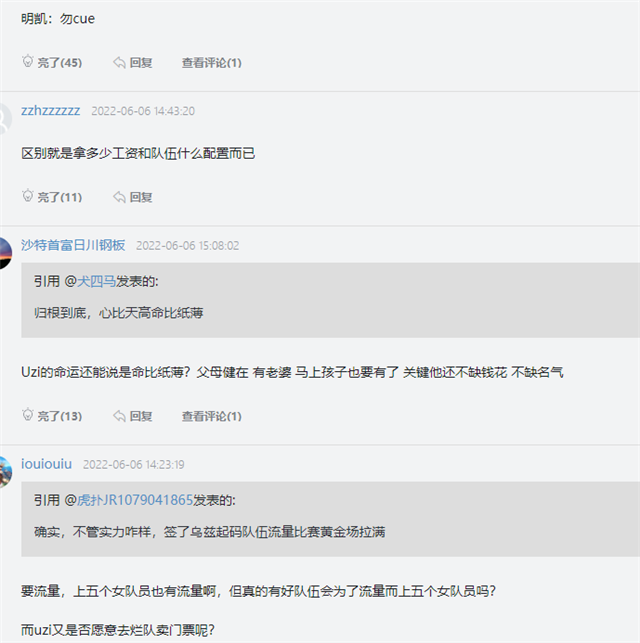The height and width of the screenshot is (643, 640).
Task: Click timestamp 2022-06-06 14:43:20
Action: click(143, 111)
